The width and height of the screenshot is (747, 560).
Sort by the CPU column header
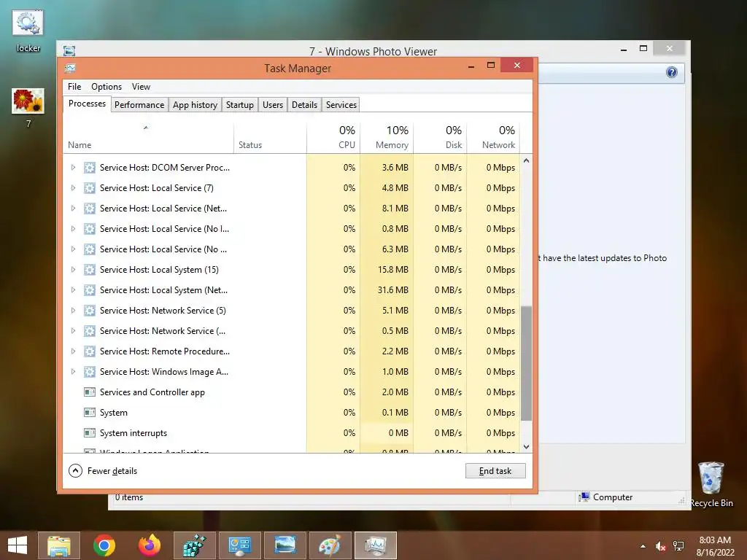point(333,138)
